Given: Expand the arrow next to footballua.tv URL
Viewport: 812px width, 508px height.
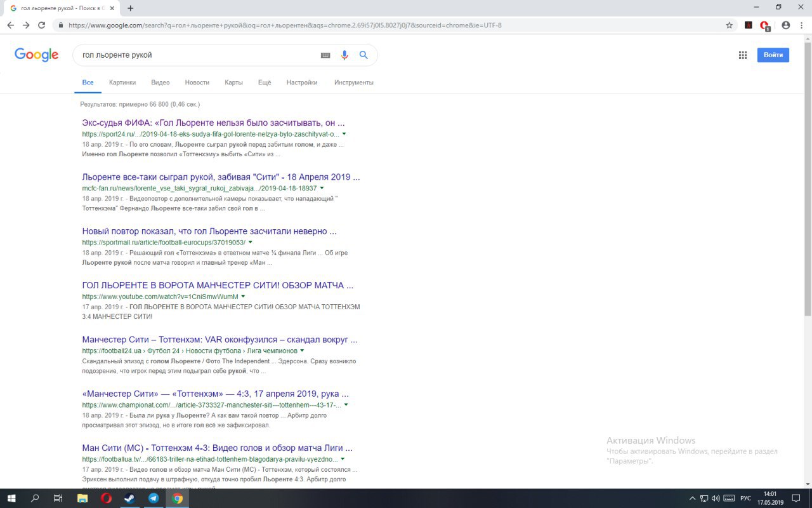Looking at the screenshot, I should (343, 458).
